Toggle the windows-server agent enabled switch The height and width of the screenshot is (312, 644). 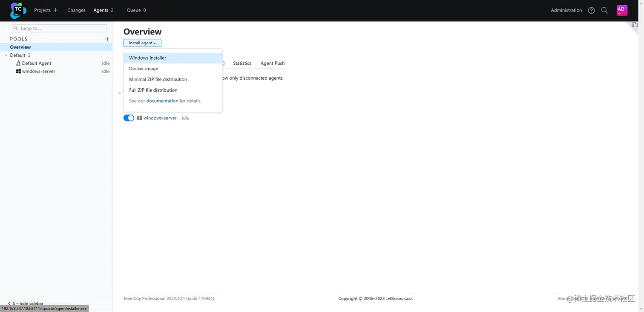(x=129, y=118)
